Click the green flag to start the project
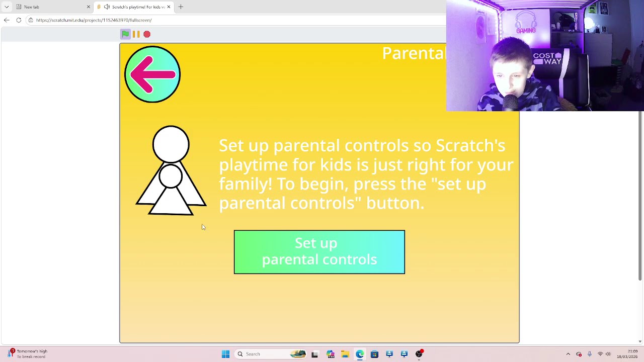 tap(125, 34)
